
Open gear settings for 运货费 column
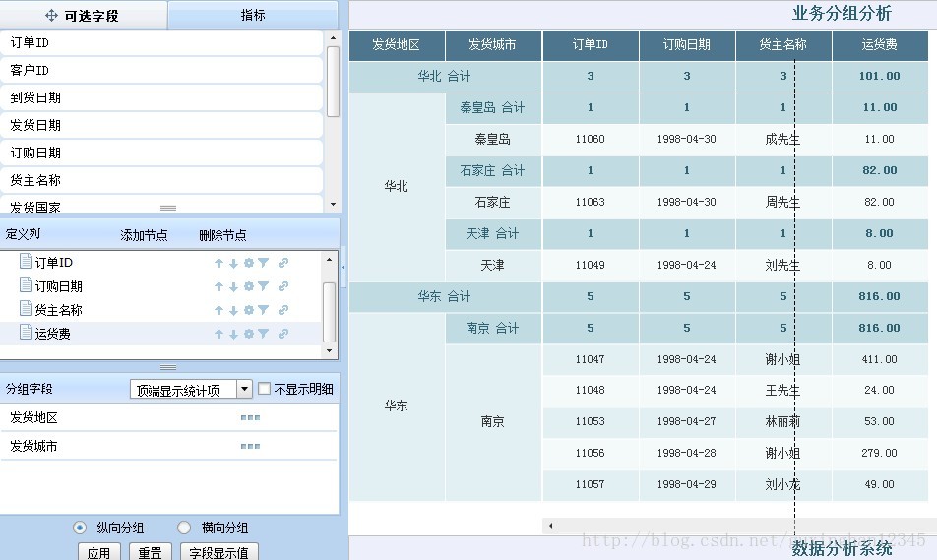click(249, 334)
